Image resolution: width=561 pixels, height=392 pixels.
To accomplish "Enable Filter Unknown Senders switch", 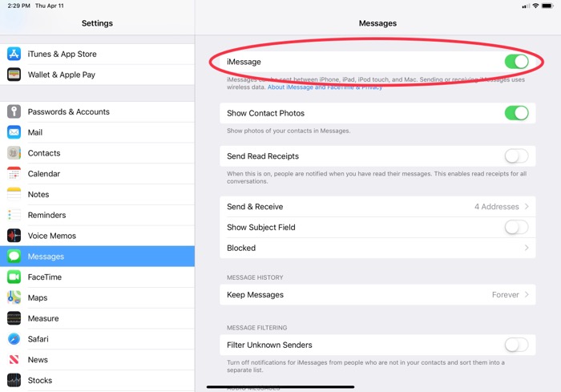I will [516, 346].
